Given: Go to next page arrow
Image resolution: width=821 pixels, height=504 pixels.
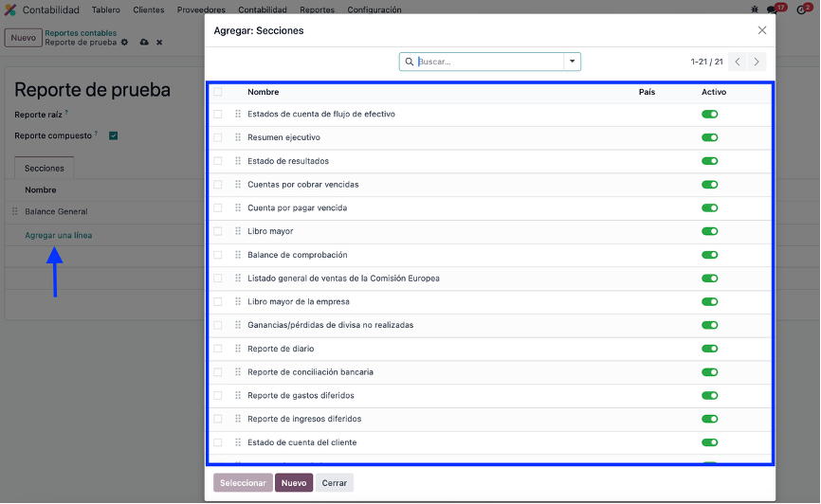Looking at the screenshot, I should pyautogui.click(x=757, y=62).
